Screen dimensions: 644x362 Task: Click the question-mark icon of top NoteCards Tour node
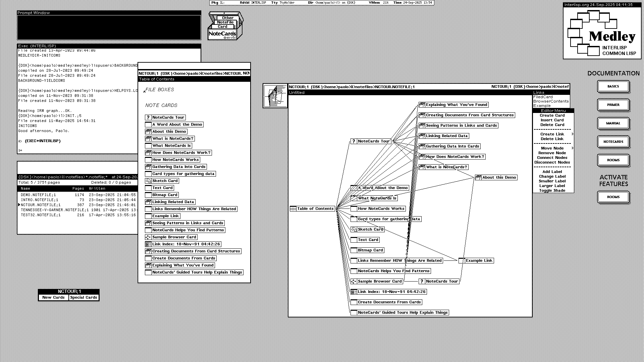point(354,141)
